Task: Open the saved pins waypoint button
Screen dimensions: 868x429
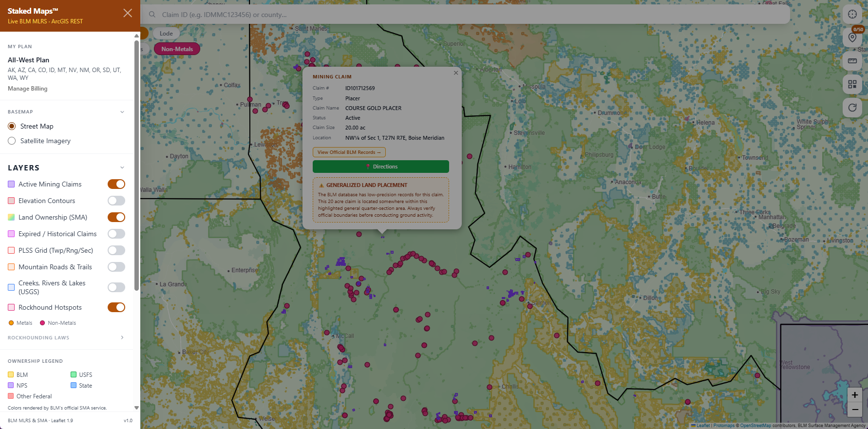Action: pos(852,37)
